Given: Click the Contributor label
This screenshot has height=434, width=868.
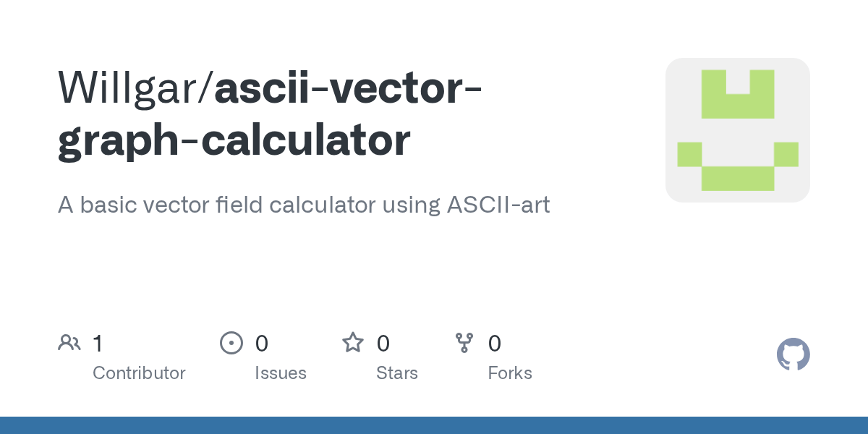Looking at the screenshot, I should (139, 373).
